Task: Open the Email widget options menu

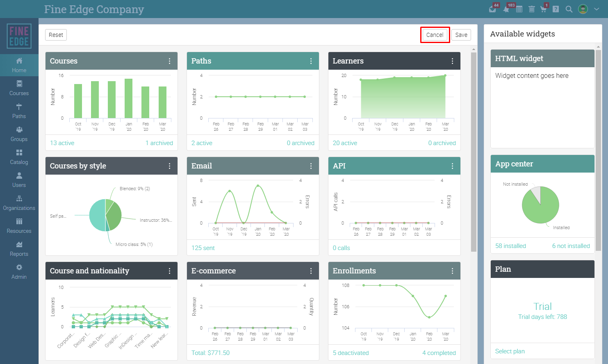Action: pos(311,166)
